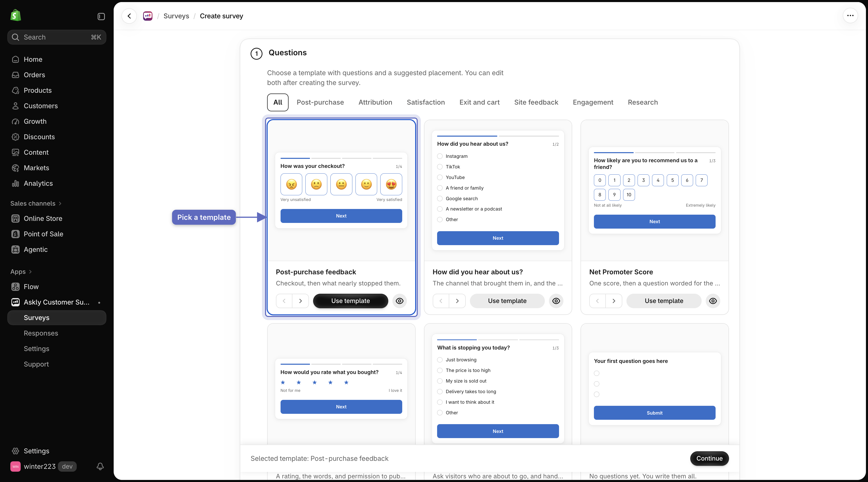Switch to the Attribution tab
This screenshot has width=868, height=482.
click(375, 102)
